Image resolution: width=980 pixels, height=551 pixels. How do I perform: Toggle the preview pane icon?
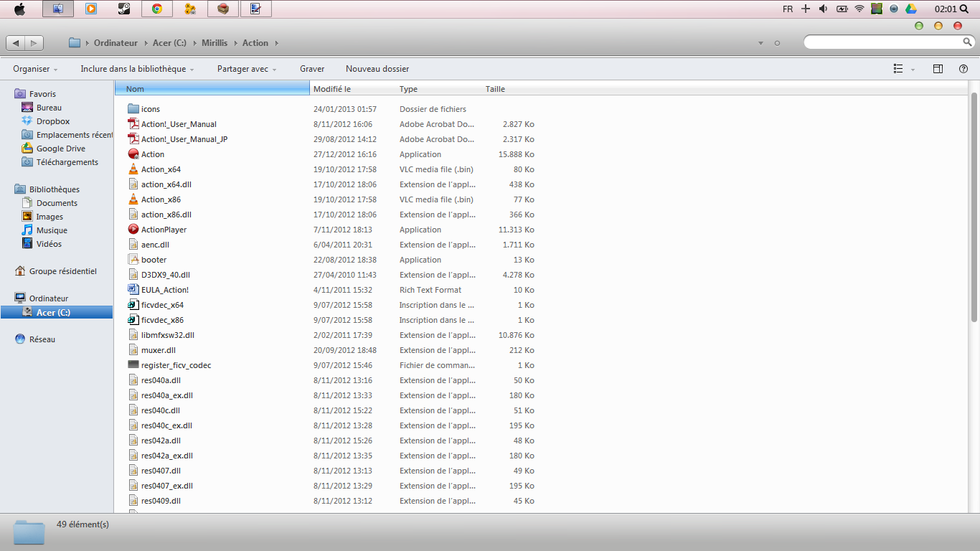pos(938,69)
